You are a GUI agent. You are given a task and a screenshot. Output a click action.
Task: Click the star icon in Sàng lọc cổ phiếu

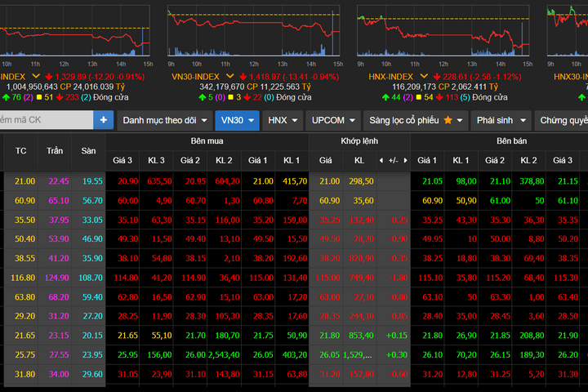448,120
